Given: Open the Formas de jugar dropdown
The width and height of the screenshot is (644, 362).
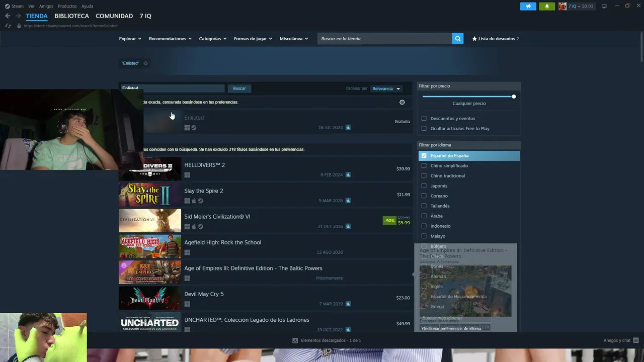Looking at the screenshot, I should coord(253,39).
